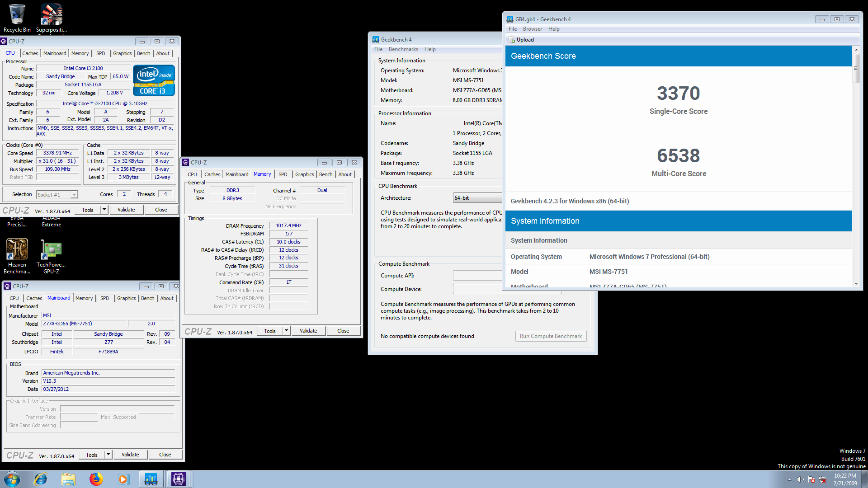Open Graphics tab in Mainboard CPU-Z window
868x488 pixels.
tap(126, 298)
